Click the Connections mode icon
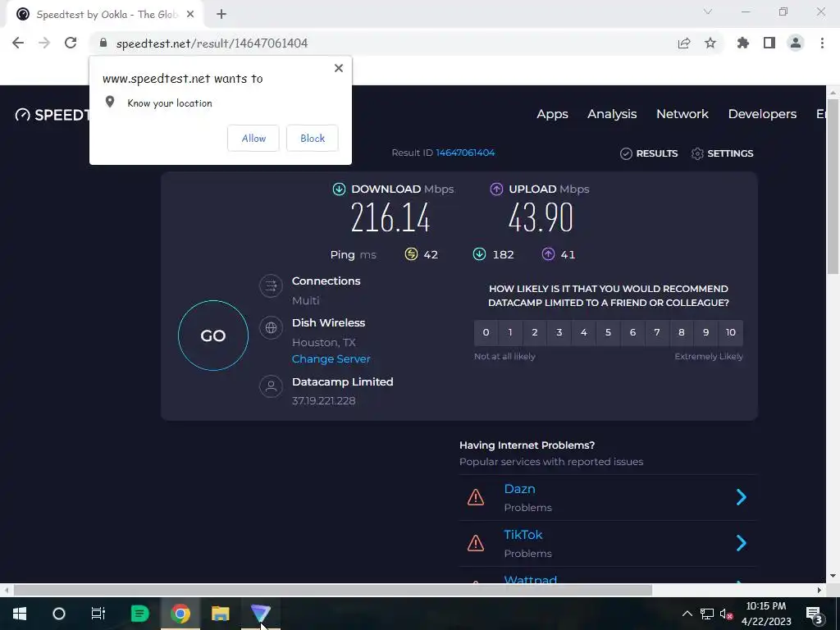840x630 pixels. click(x=271, y=285)
